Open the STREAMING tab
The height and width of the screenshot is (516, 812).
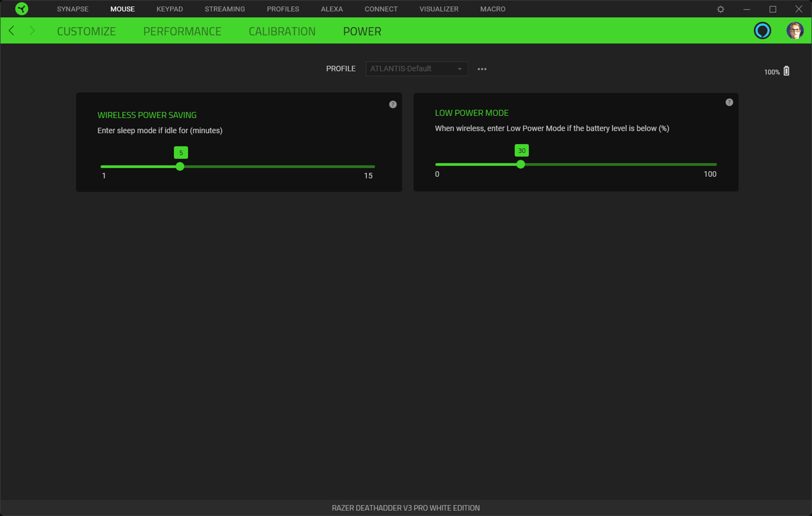225,9
